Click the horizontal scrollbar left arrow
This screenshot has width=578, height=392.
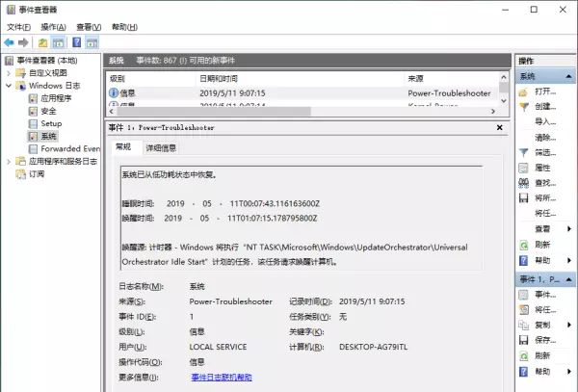[112, 112]
